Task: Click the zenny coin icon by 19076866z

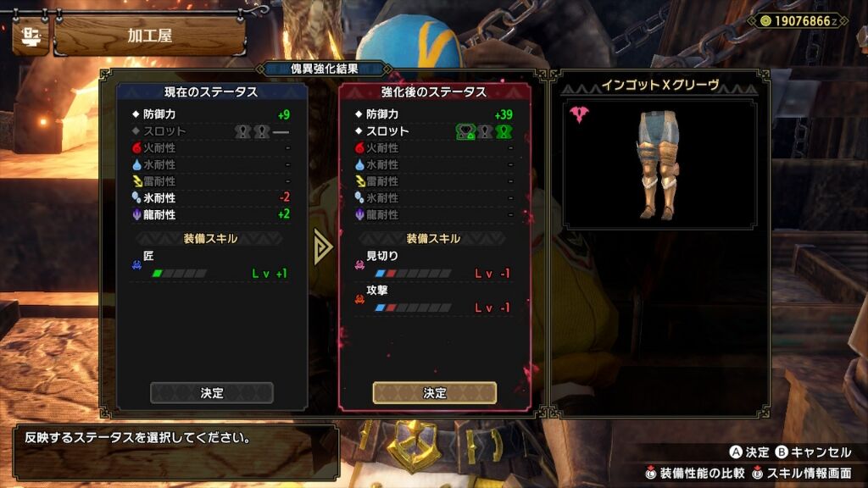Action: point(765,21)
